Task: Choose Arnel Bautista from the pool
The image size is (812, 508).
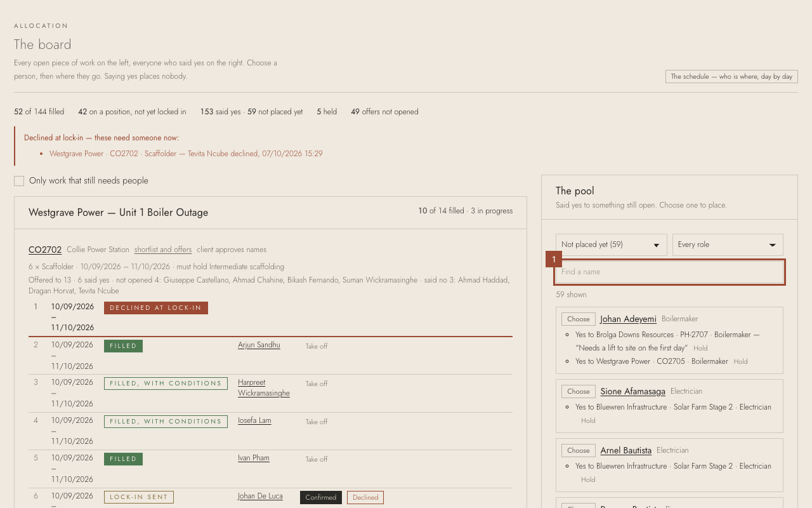Action: (x=578, y=450)
